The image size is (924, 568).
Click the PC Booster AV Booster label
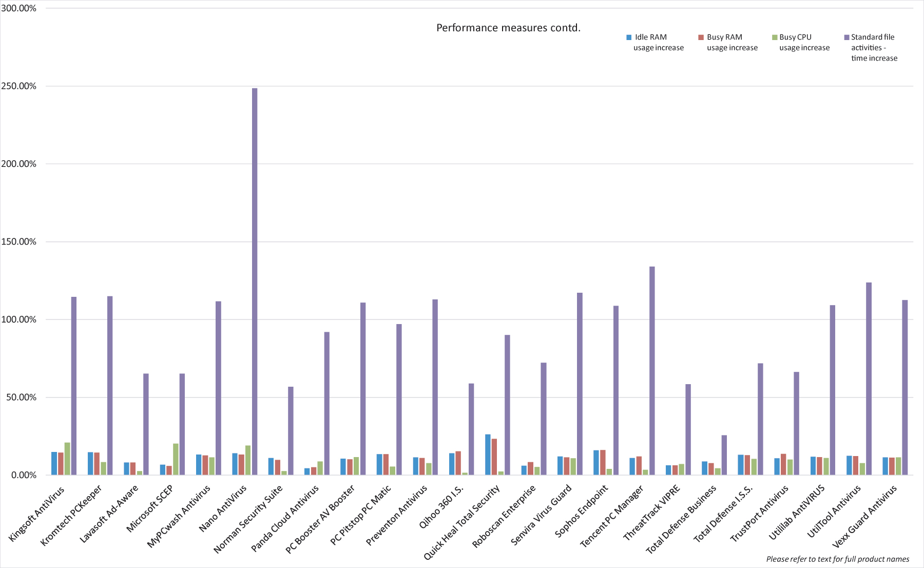(320, 520)
